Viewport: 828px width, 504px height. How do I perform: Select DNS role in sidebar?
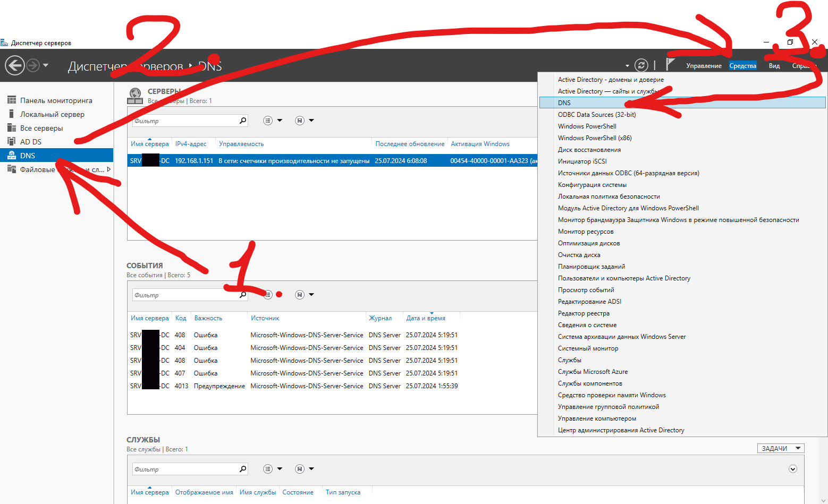tap(56, 156)
